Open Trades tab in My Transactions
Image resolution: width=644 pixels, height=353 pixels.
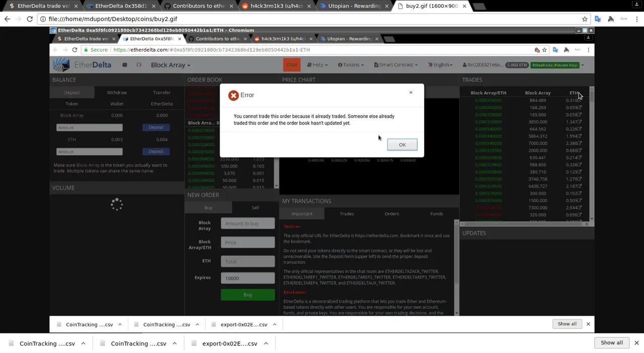[x=347, y=214]
